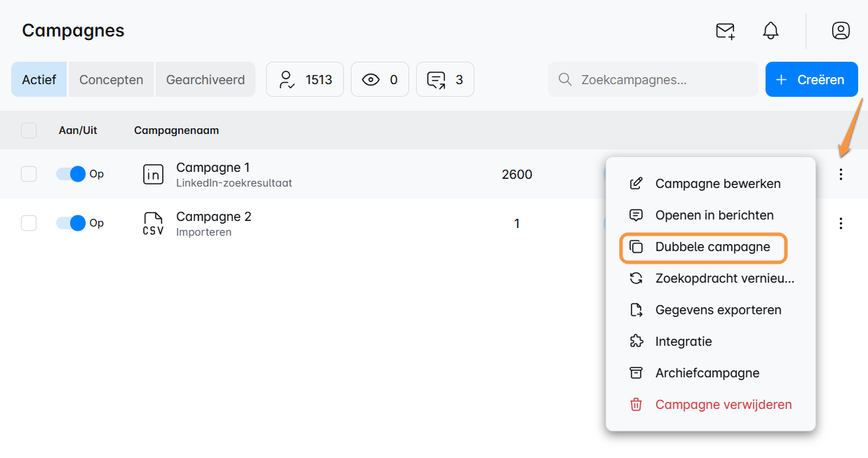
Task: Click Campagne verwijderen to delete
Action: [723, 405]
